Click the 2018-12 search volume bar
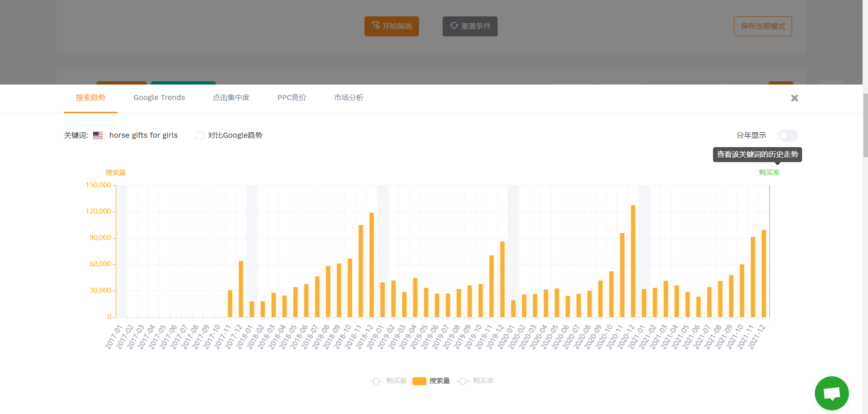The image size is (868, 414). point(372,265)
